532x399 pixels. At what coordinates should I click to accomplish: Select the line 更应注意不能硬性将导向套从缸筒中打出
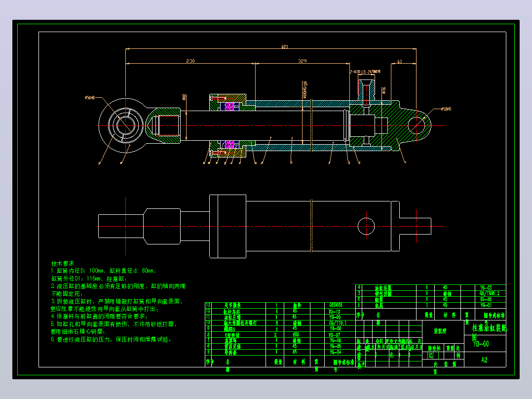coord(105,309)
